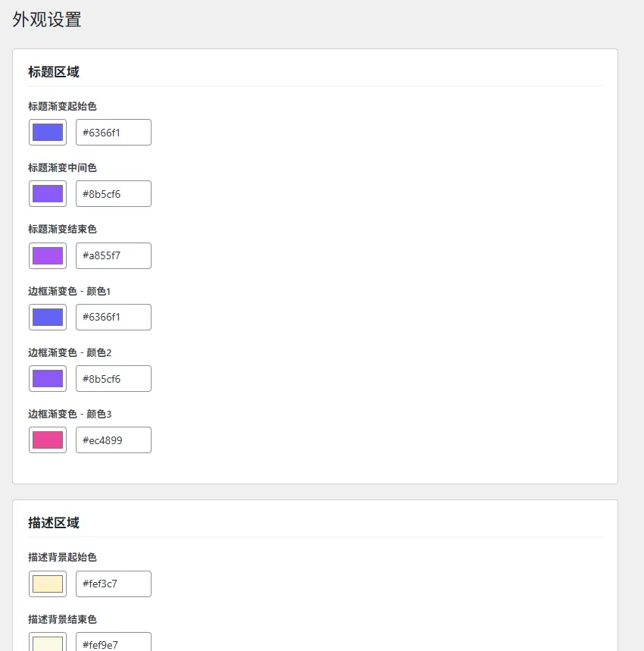Focus the 边框渐变色 - 颜色1 hex input
644x651 pixels.
(114, 317)
